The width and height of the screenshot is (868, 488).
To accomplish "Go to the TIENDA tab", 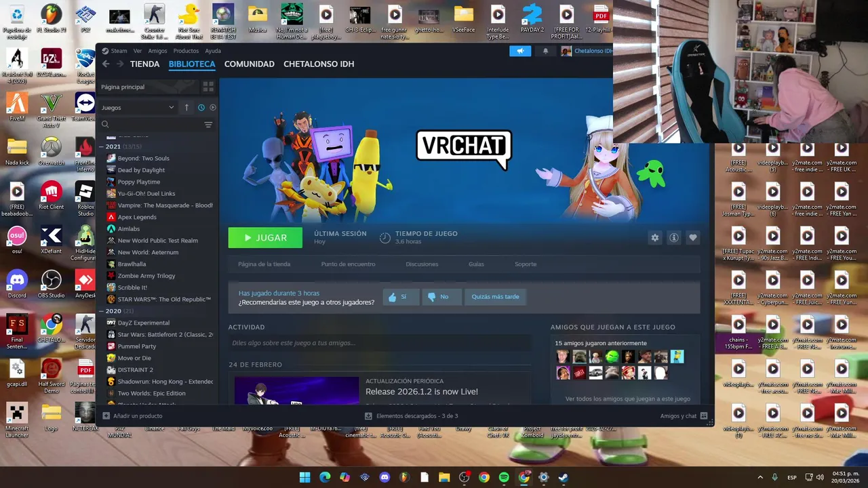I will 145,64.
